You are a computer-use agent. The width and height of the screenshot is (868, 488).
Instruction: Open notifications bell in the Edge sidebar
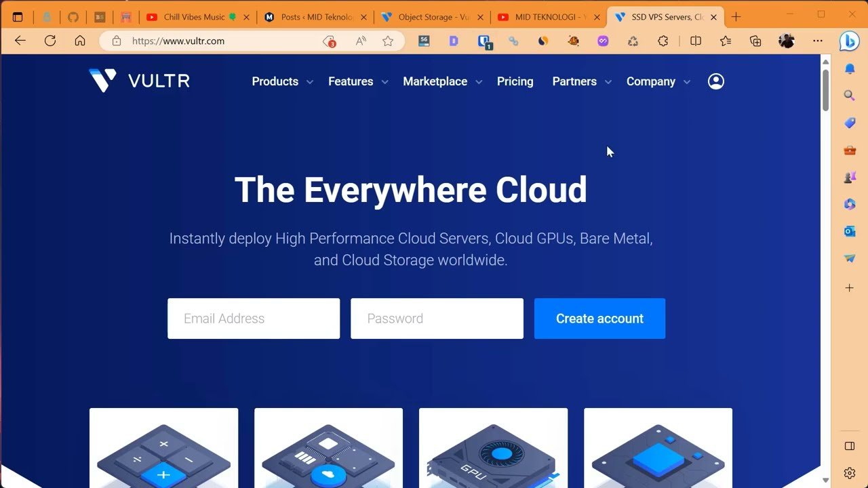850,68
